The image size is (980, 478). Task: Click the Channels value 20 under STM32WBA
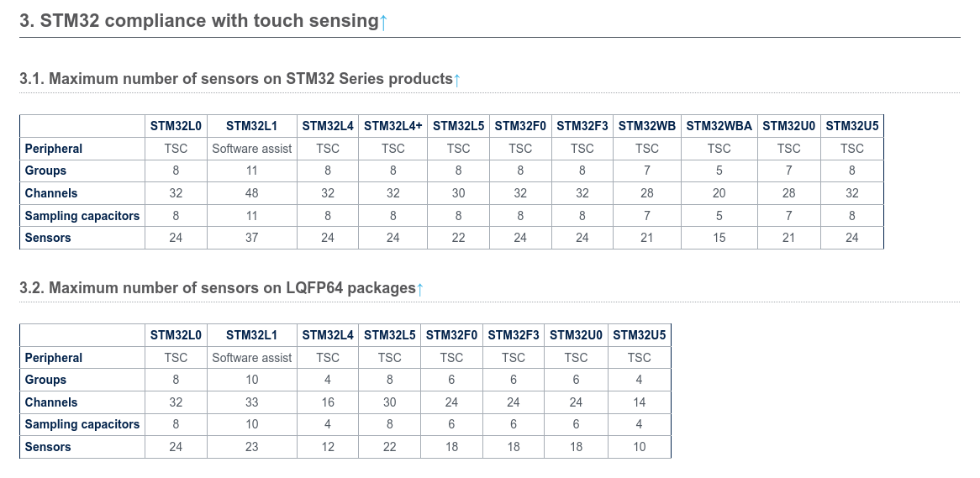pos(719,193)
